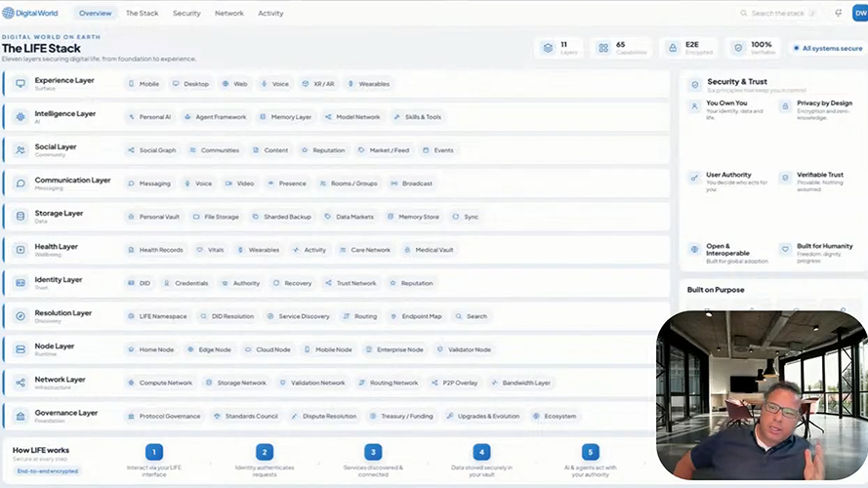
Task: Click the Node Layer server icon
Action: pyautogui.click(x=21, y=349)
